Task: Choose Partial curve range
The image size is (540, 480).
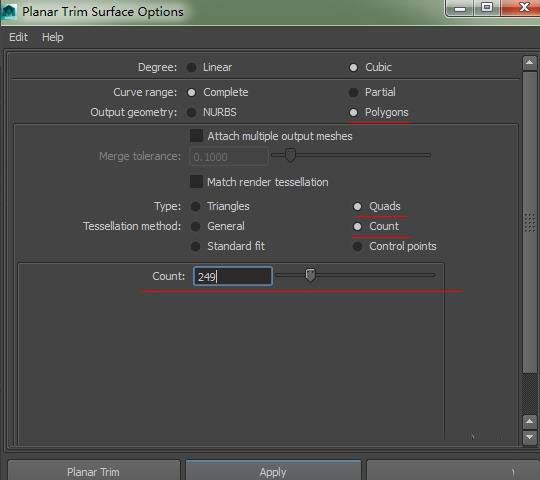Action: click(353, 92)
